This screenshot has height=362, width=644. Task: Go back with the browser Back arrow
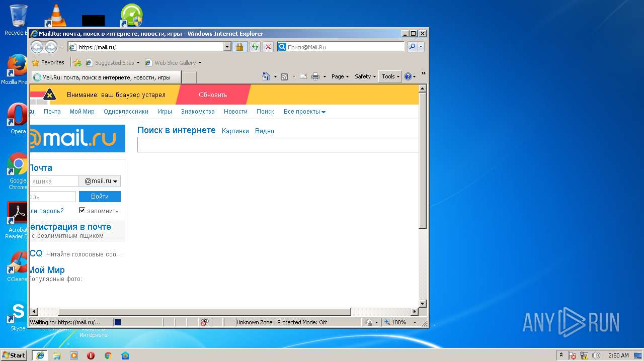[x=37, y=47]
